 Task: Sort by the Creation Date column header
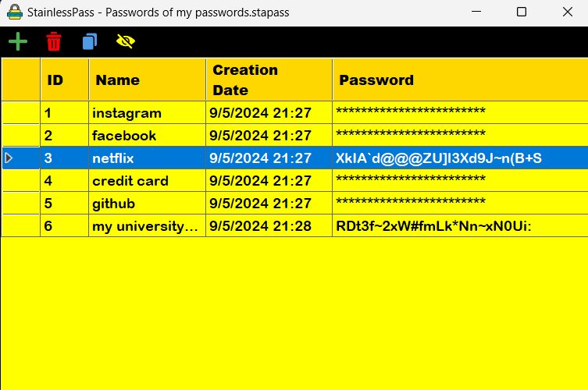coord(269,80)
